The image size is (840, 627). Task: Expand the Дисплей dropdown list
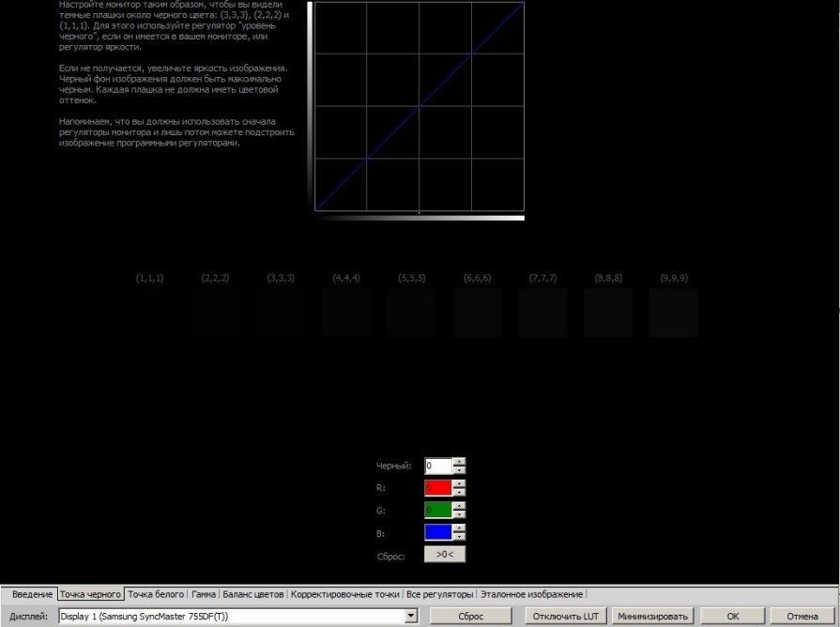tap(411, 617)
